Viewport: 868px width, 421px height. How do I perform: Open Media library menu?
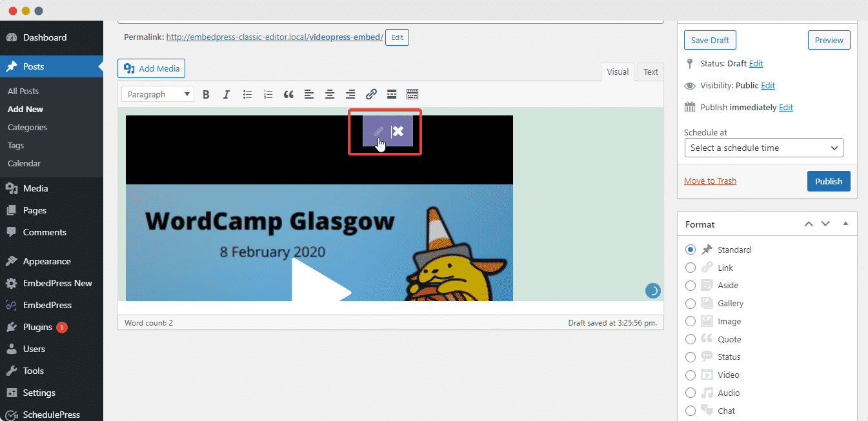coord(52,188)
